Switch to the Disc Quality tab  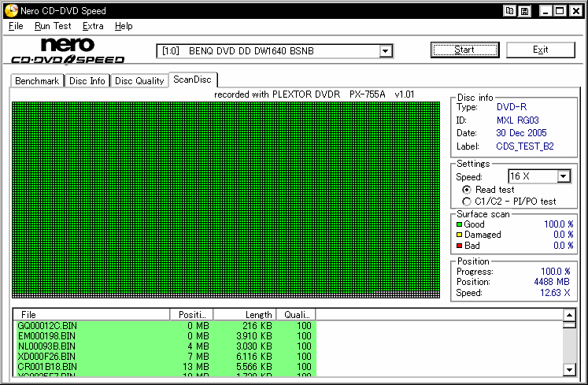coord(139,80)
